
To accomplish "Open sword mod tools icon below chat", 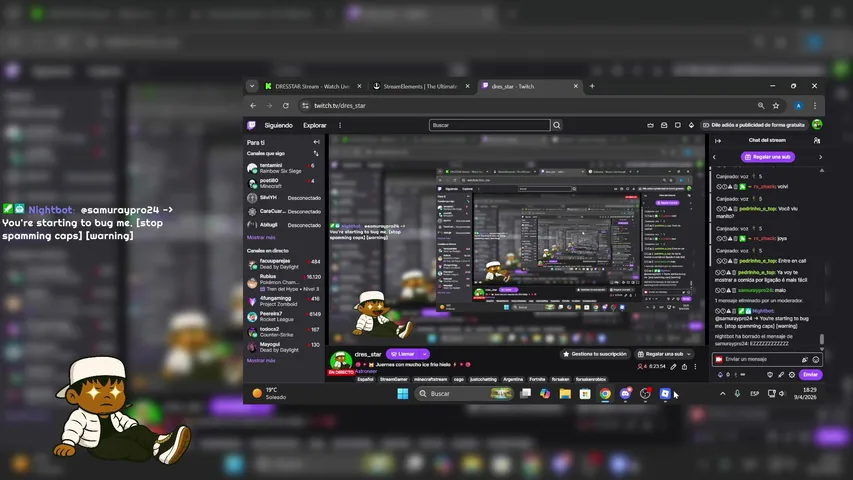I will point(781,375).
